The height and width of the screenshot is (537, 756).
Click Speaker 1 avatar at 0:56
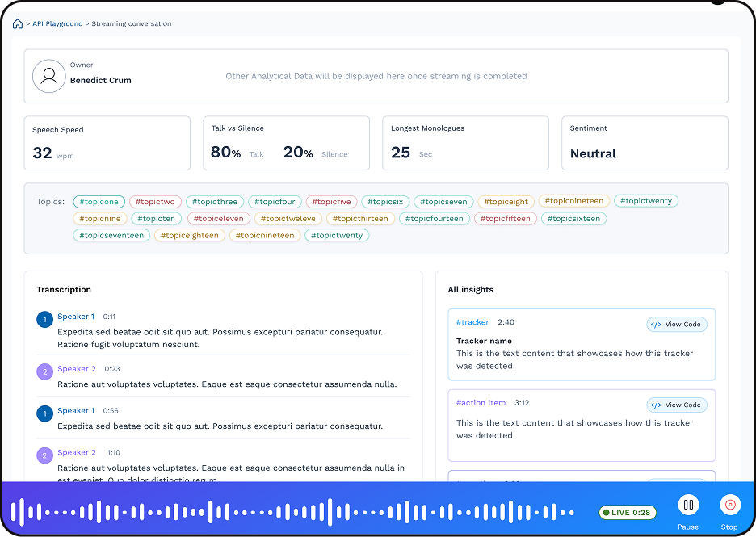(x=45, y=413)
